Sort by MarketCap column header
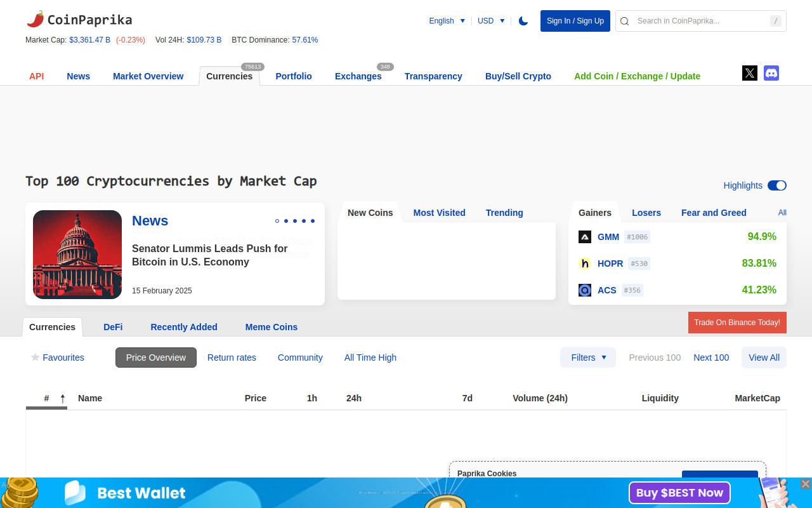This screenshot has width=812, height=508. (757, 398)
